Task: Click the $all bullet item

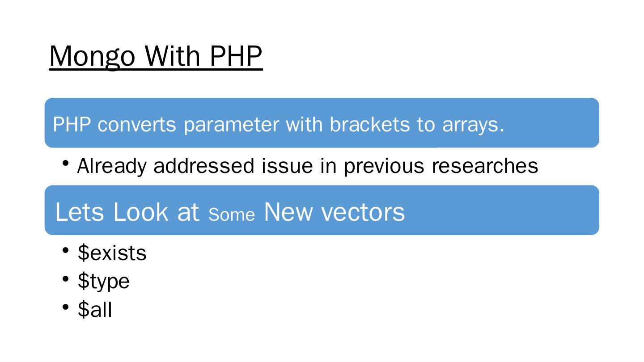Action: coord(95,309)
